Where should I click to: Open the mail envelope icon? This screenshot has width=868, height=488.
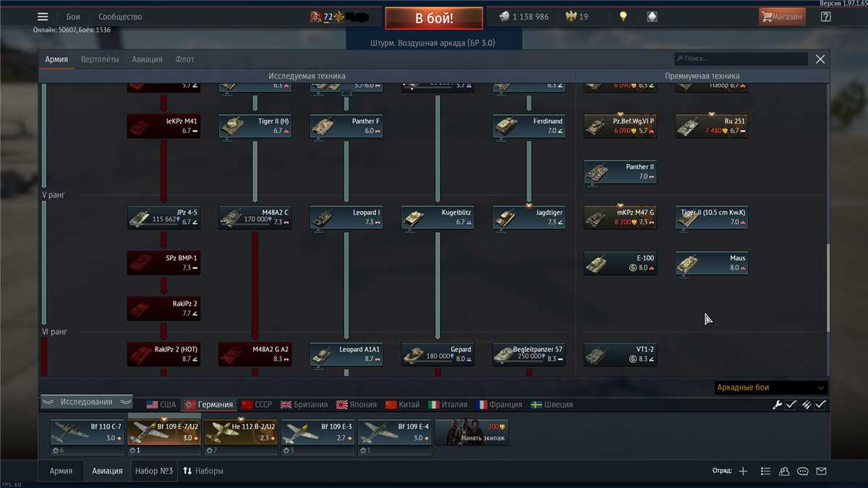(x=822, y=471)
